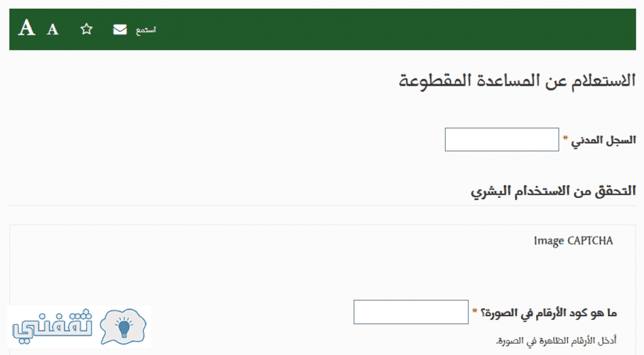Click the الاستعلام عن المساعدة المقطوعة heading
The image size is (644, 355).
(517, 81)
